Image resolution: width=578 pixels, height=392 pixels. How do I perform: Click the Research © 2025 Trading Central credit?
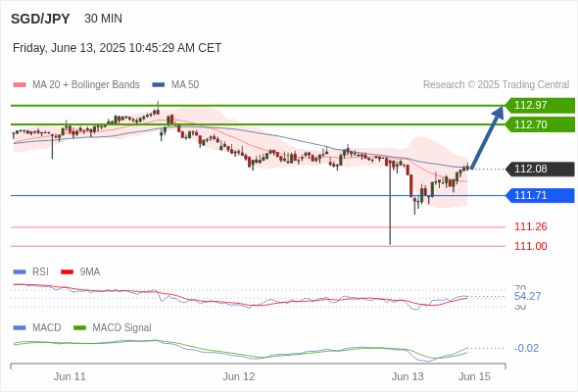pyautogui.click(x=496, y=85)
